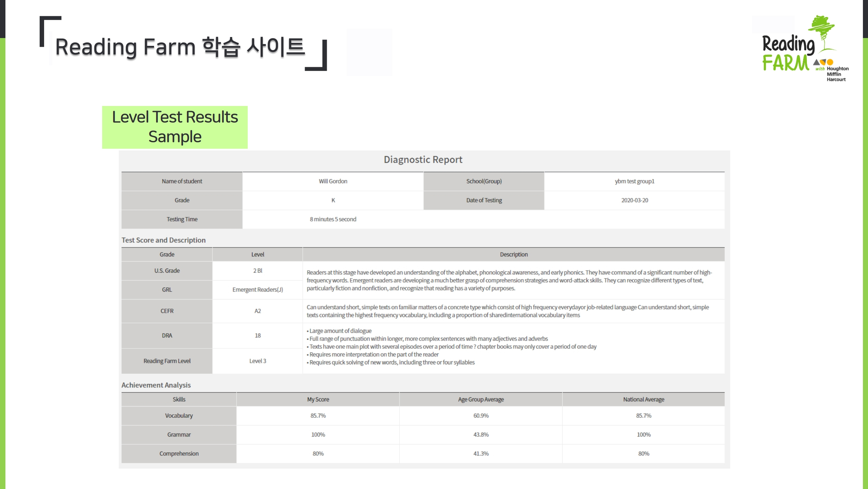868x489 pixels.
Task: Click the Description column header
Action: (513, 254)
